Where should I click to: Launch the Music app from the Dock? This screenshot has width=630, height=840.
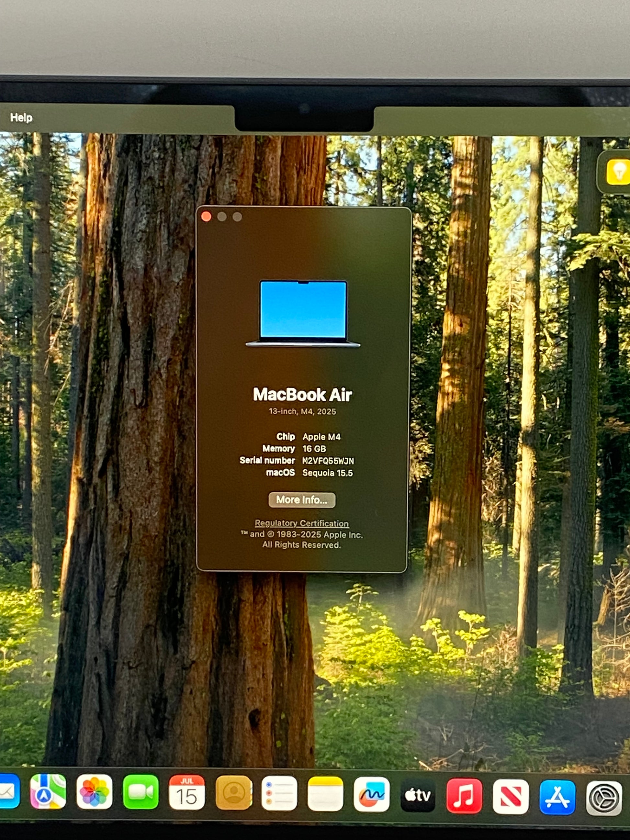464,796
